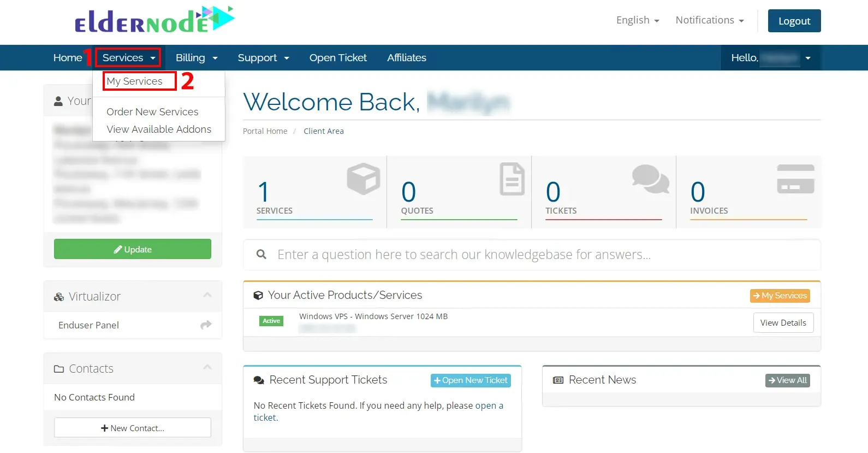Open the Services menu
This screenshot has width=868, height=453.
tap(129, 57)
